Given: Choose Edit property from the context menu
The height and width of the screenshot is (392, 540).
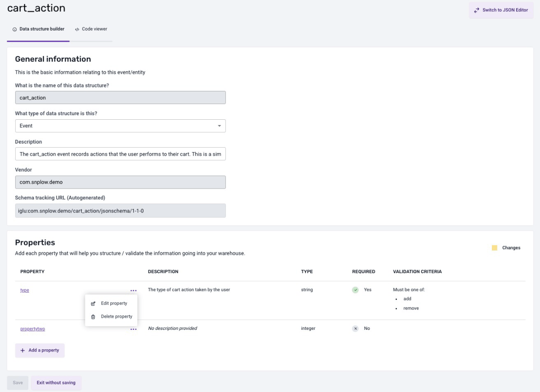Looking at the screenshot, I should pos(114,303).
